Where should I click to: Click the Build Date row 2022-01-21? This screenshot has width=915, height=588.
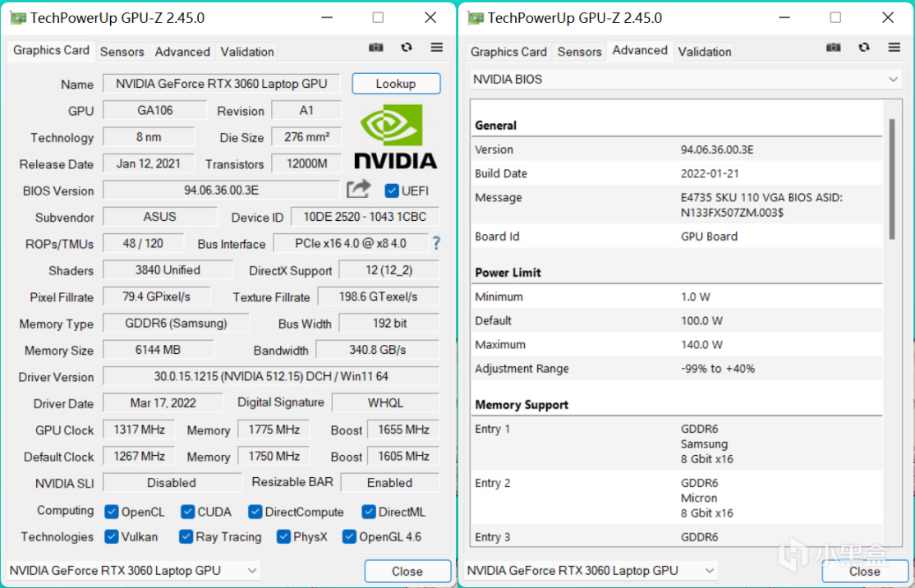pyautogui.click(x=677, y=173)
